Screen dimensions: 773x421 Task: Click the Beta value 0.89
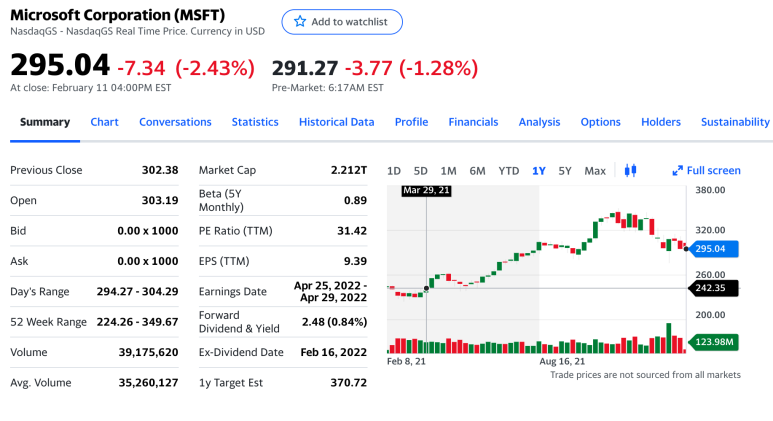(355, 201)
